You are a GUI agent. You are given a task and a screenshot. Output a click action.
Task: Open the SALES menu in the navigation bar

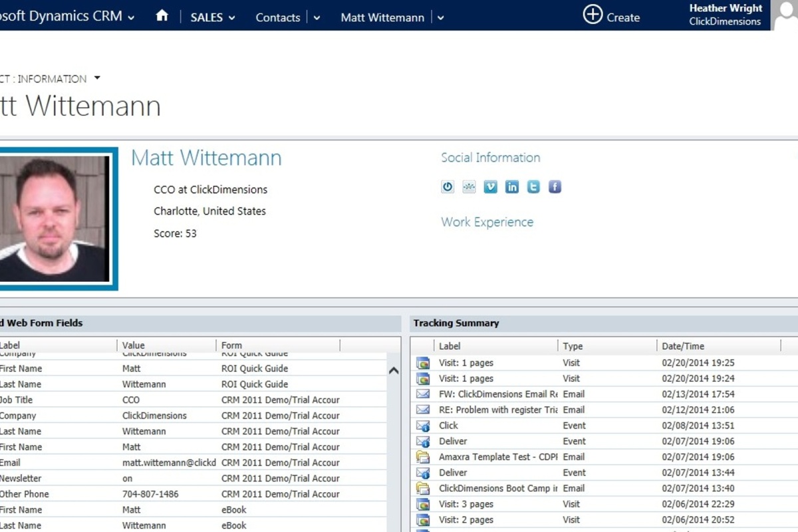pyautogui.click(x=207, y=17)
